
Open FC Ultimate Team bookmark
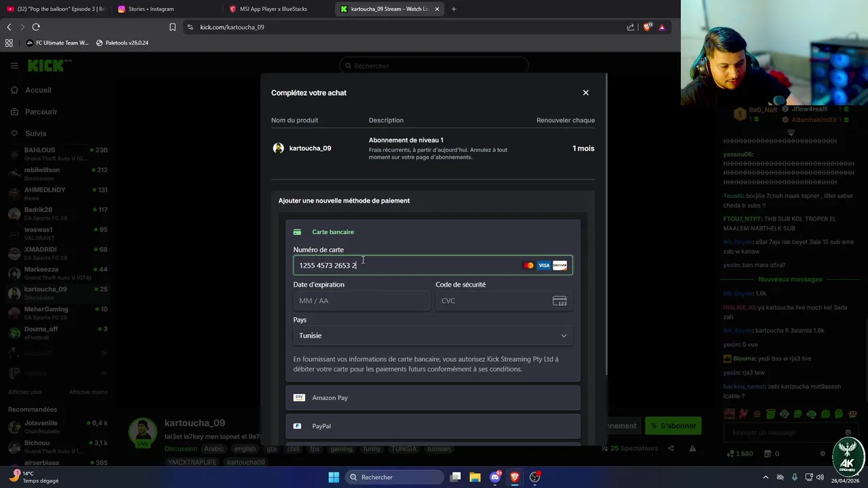pos(57,43)
